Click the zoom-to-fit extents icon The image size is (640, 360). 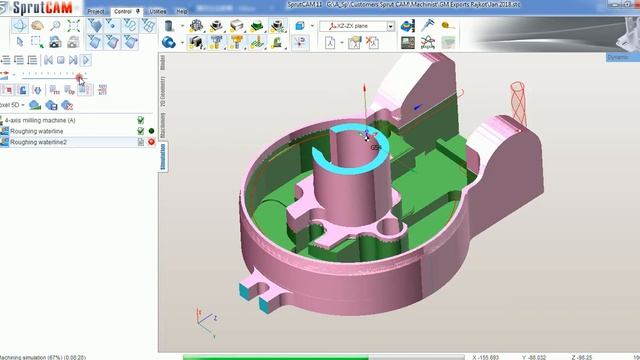73,26
